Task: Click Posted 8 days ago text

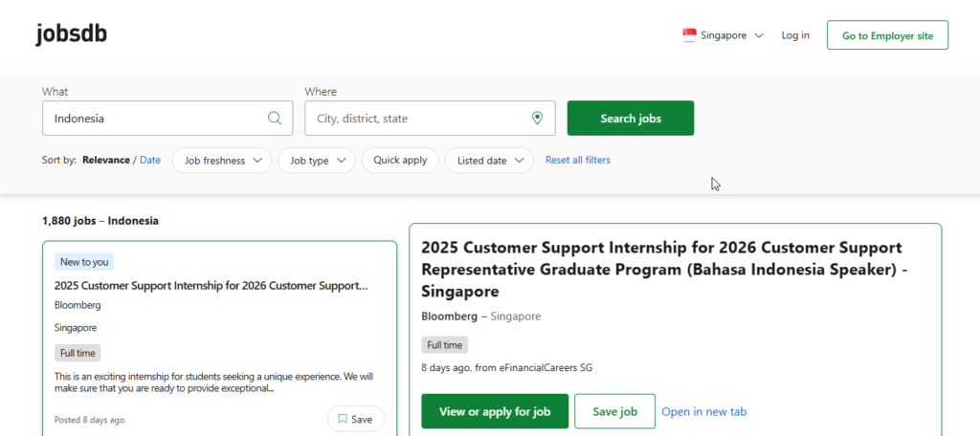Action: pos(89,420)
